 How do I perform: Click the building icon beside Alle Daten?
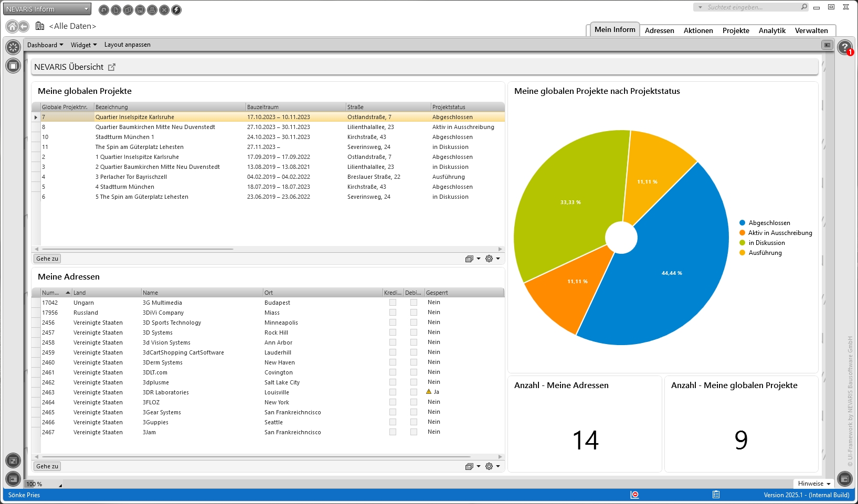(40, 26)
